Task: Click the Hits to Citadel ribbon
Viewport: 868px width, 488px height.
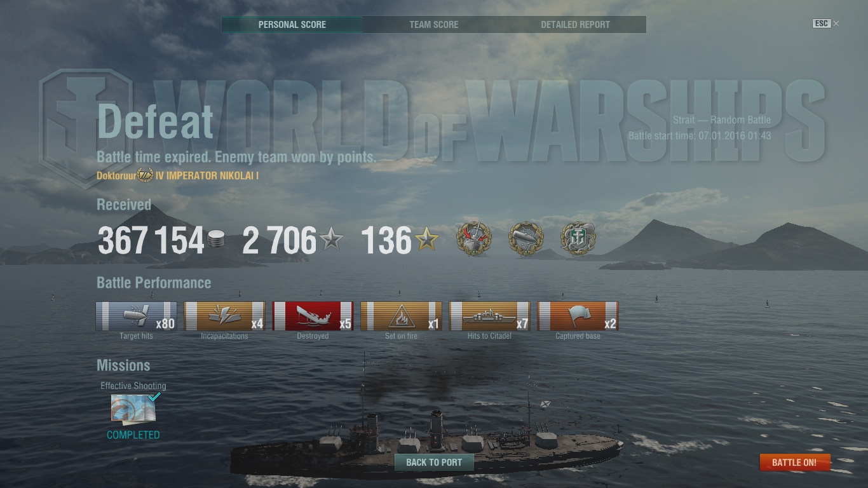Action: 489,316
